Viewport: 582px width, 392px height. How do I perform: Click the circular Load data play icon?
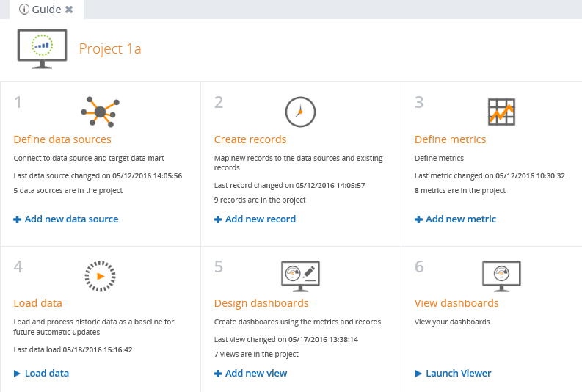point(100,276)
